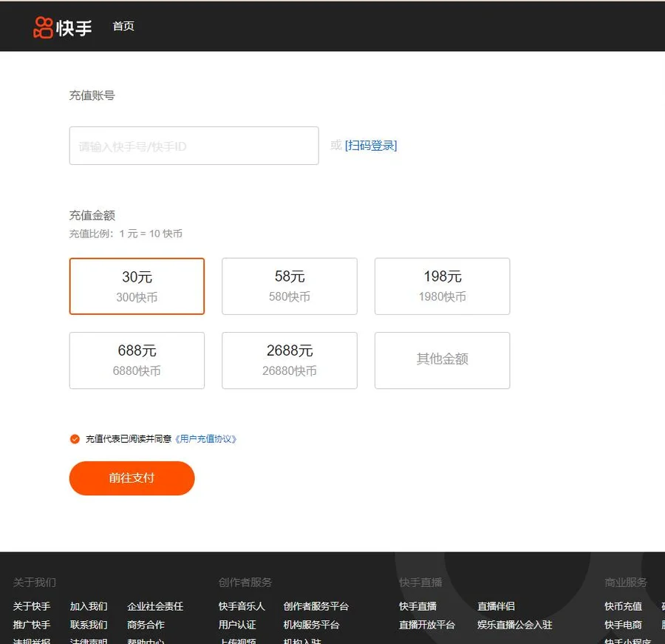
Task: Open 关于快手 footer link
Action: coord(32,606)
